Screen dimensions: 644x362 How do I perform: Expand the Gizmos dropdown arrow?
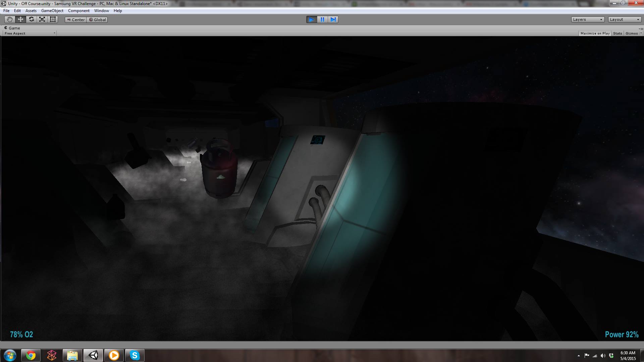click(x=641, y=33)
